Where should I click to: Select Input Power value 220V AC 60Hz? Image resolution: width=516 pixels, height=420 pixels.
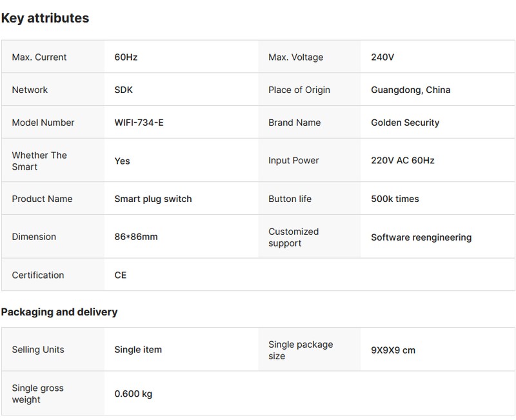click(402, 161)
